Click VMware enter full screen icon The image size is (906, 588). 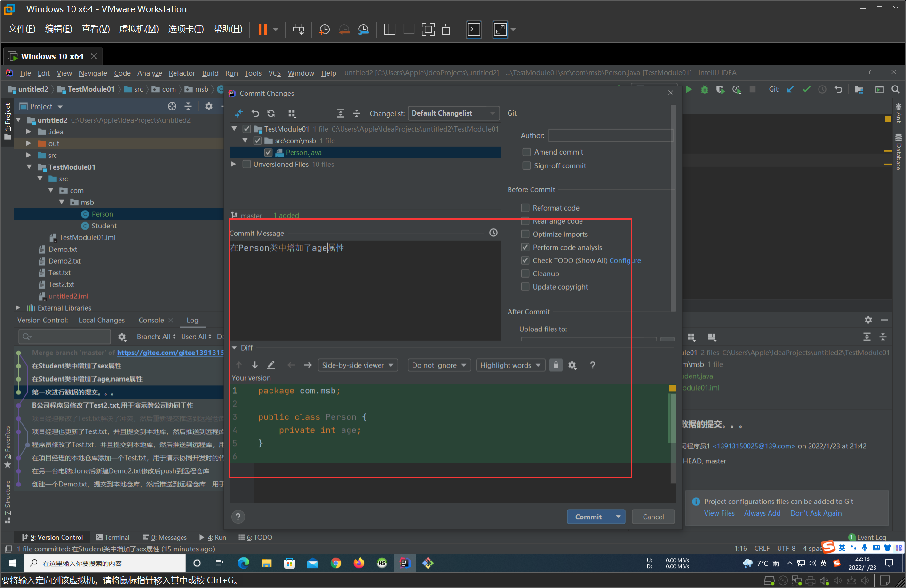pyautogui.click(x=428, y=30)
